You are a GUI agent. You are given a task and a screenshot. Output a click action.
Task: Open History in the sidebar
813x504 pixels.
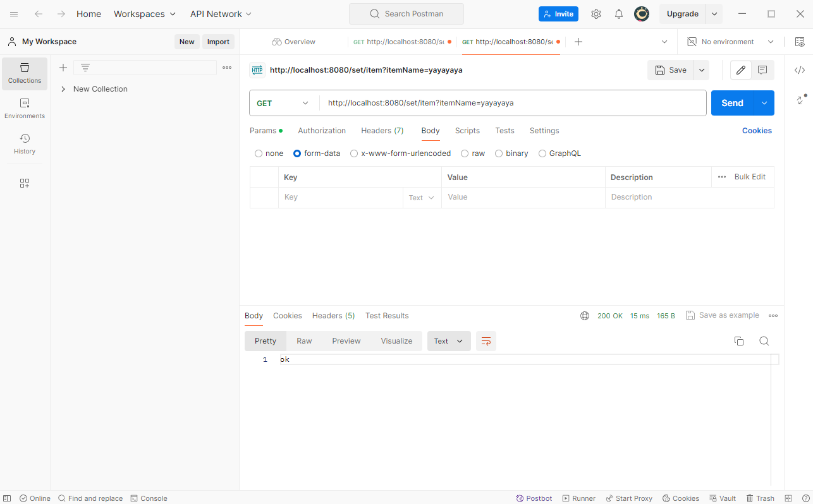pos(25,144)
